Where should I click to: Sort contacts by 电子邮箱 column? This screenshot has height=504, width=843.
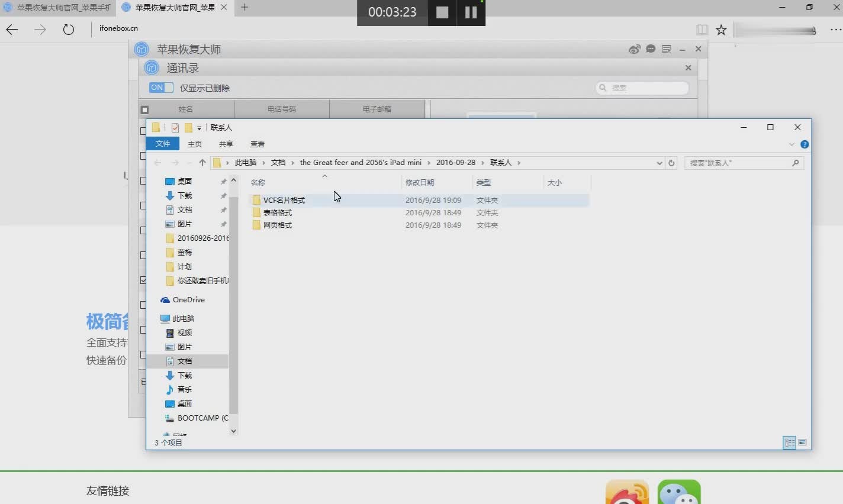(x=377, y=109)
